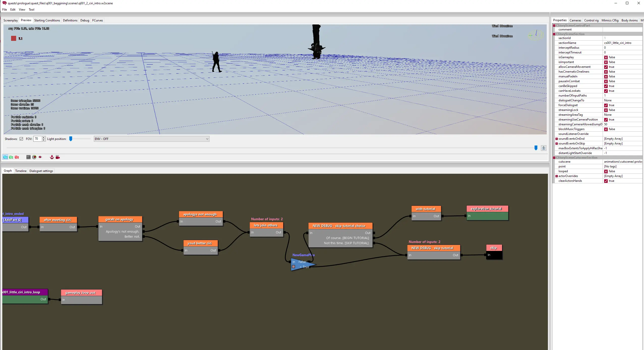Open the View menu

[22, 10]
